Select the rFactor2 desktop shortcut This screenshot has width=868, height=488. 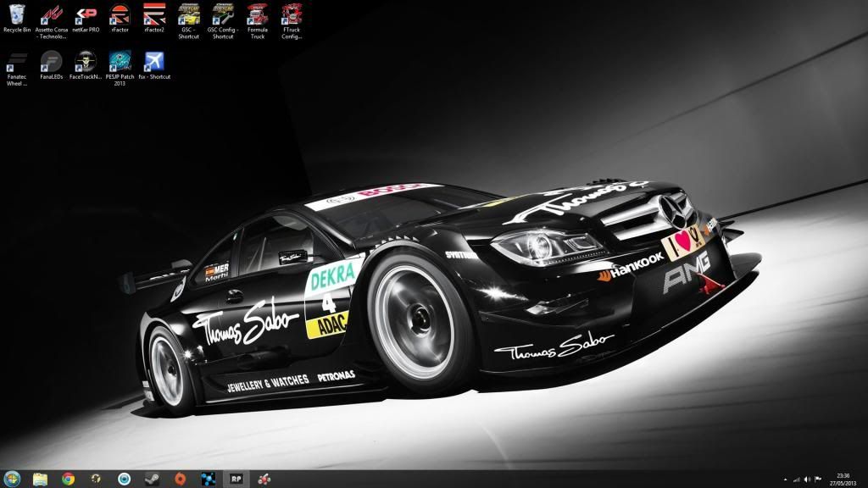(x=154, y=19)
